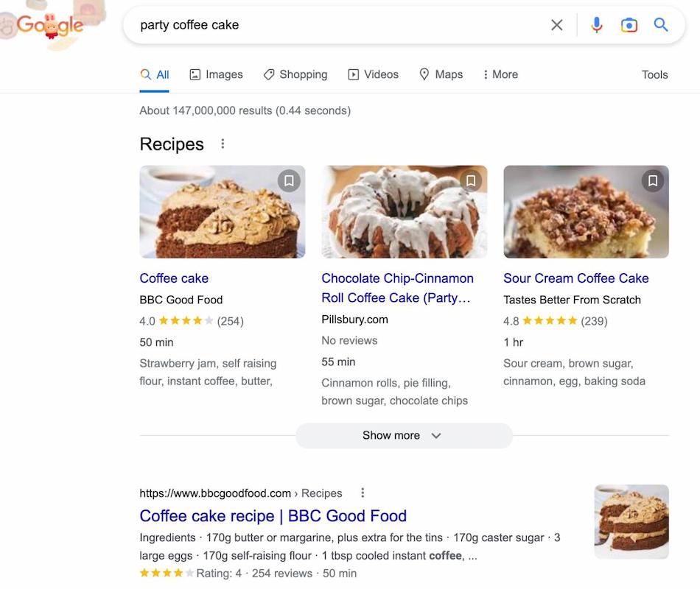700x589 pixels.
Task: Open the More search filters dropdown
Action: [500, 74]
